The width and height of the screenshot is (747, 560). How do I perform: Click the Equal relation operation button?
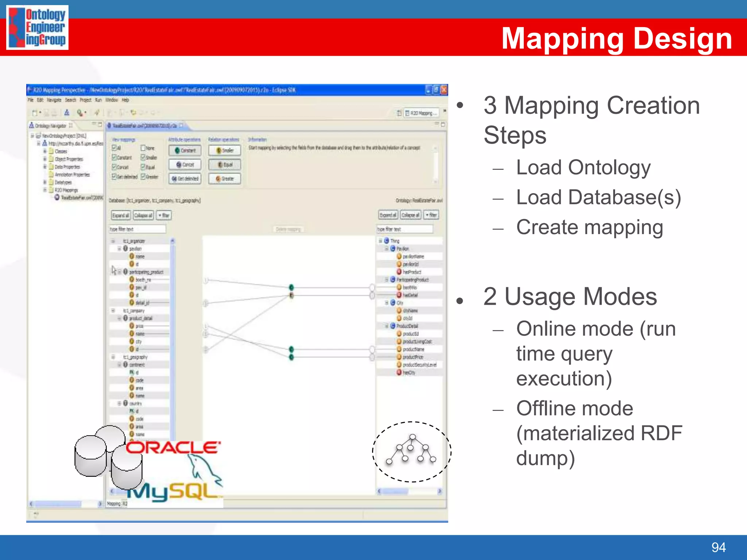pos(224,164)
